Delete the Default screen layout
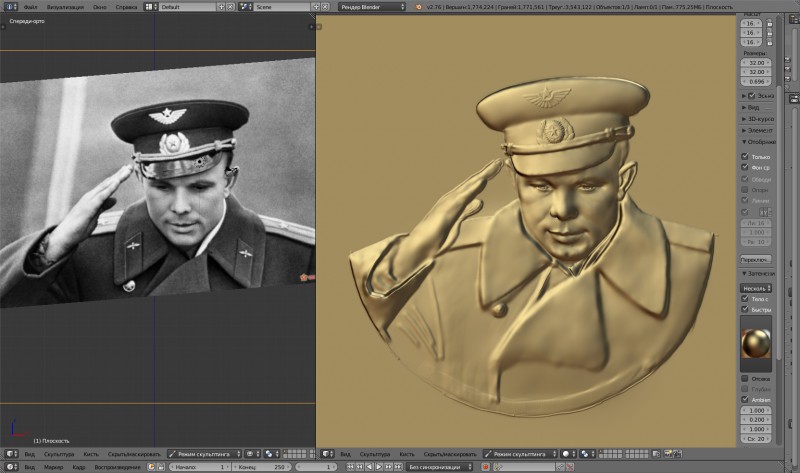This screenshot has height=473, width=800. coord(231,7)
